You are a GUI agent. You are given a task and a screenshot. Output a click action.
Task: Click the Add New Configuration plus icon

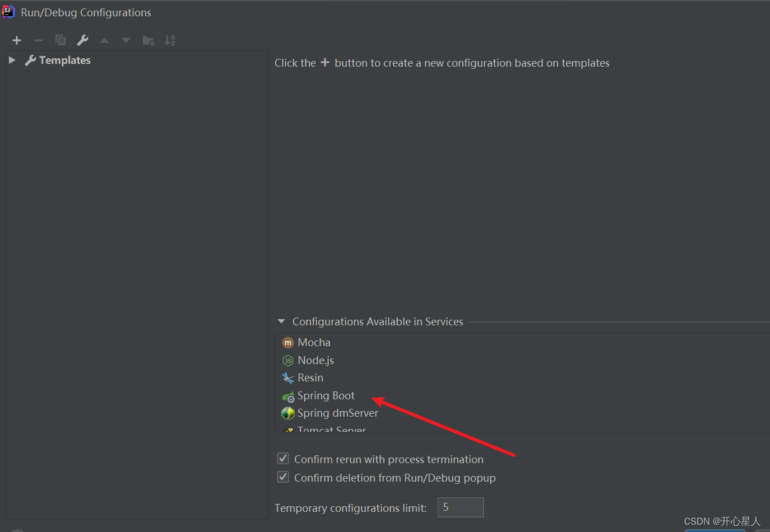17,40
